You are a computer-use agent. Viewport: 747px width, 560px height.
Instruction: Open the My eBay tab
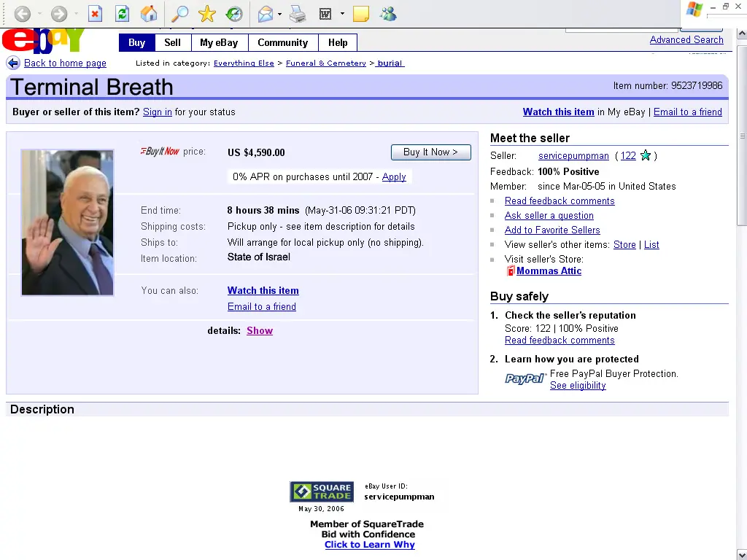click(x=219, y=42)
